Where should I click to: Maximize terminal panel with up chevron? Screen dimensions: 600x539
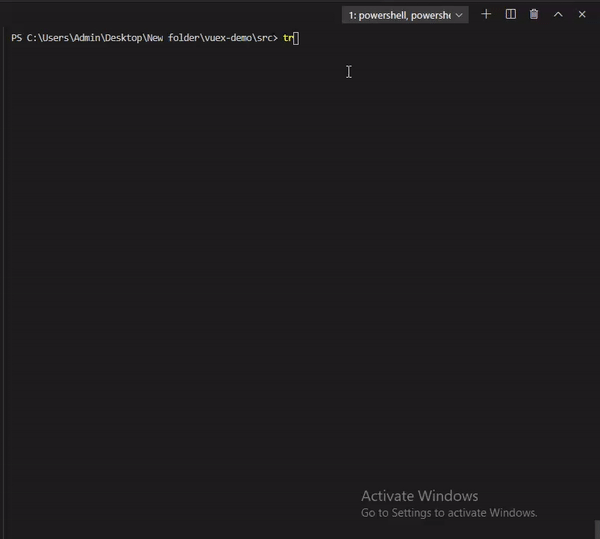(558, 15)
